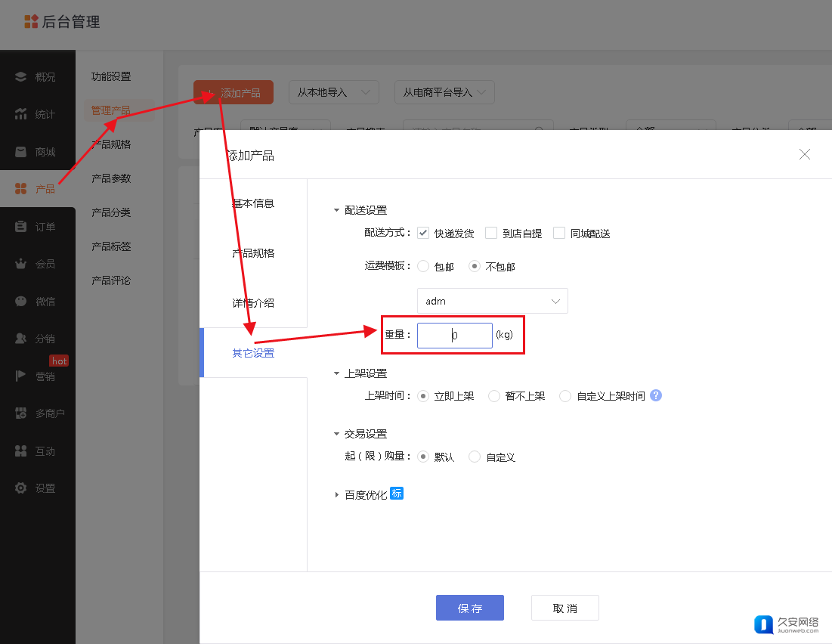832x644 pixels.
Task: Uncheck the 快递发货 delivery checkbox
Action: point(423,233)
